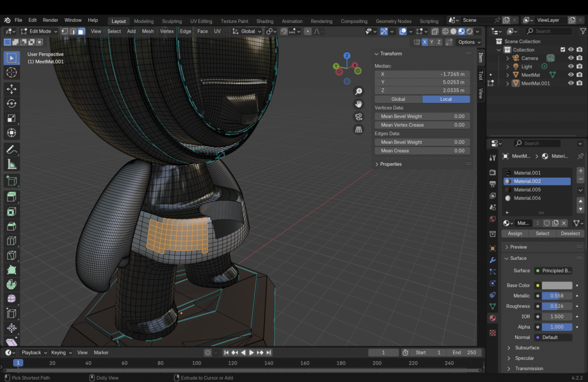Expand the Subsurface material panel
The width and height of the screenshot is (588, 382).
point(527,348)
